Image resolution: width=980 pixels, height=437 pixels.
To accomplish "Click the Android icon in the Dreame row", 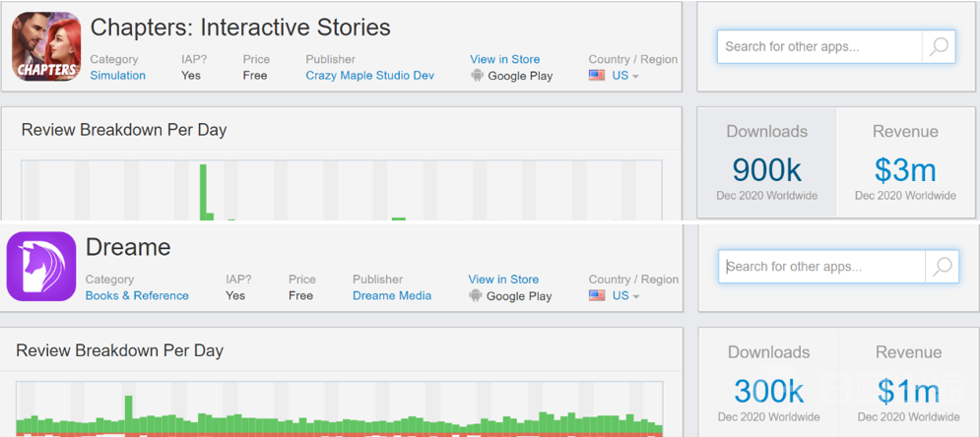I will tap(477, 295).
